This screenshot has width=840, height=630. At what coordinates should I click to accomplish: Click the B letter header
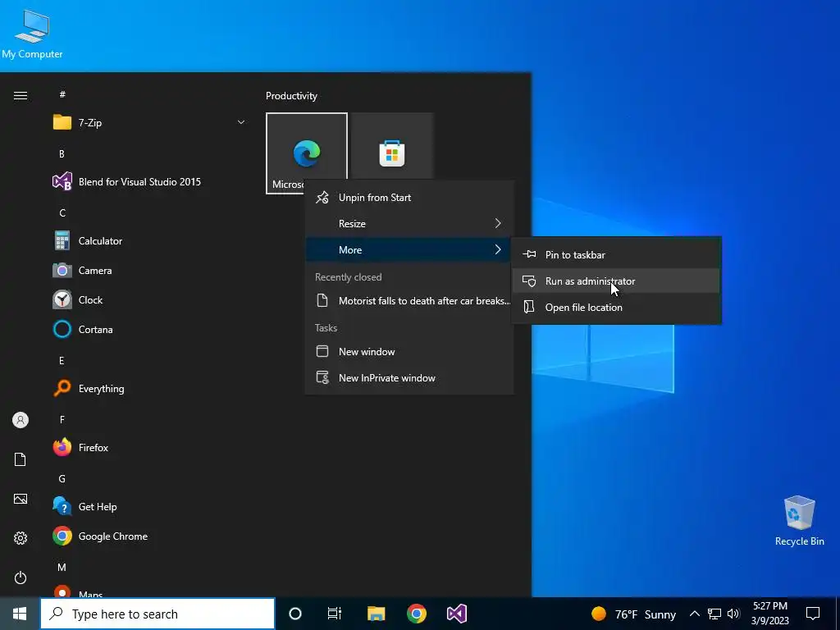62,153
